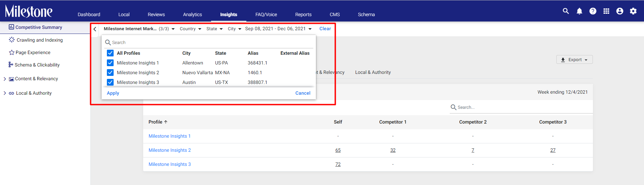The image size is (644, 185).
Task: Switch to the Local & Authority sub-tab
Action: point(373,72)
